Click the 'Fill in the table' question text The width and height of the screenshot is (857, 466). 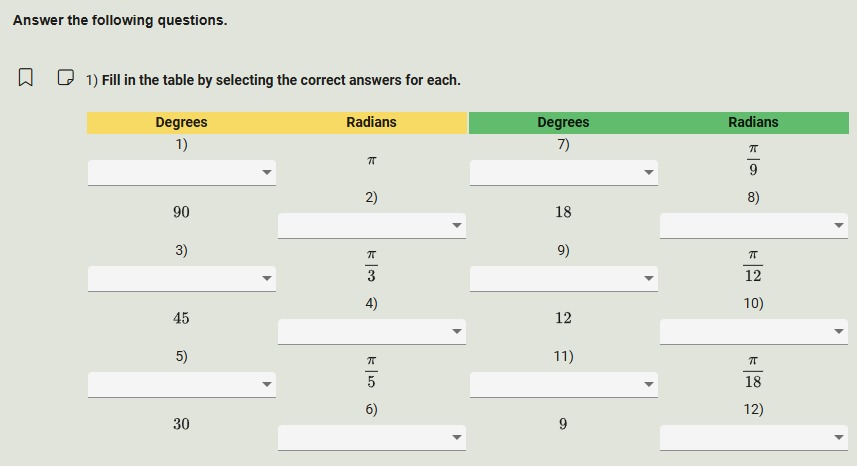click(280, 80)
